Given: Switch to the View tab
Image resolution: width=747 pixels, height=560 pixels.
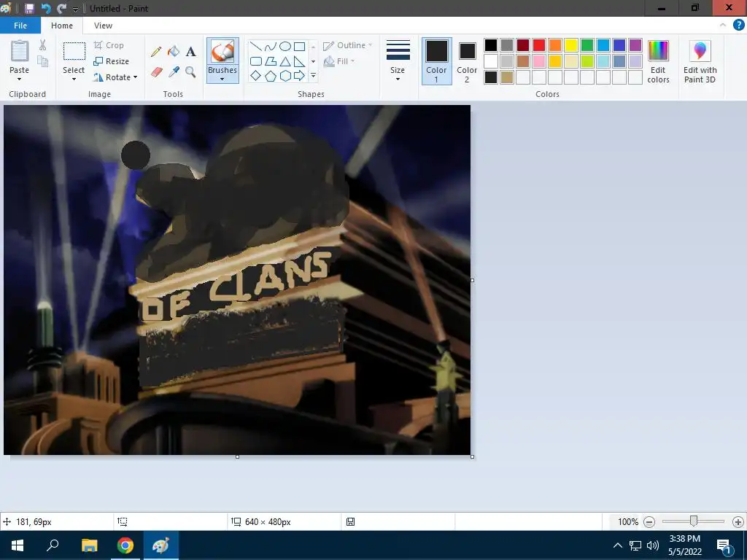Looking at the screenshot, I should coord(103,26).
